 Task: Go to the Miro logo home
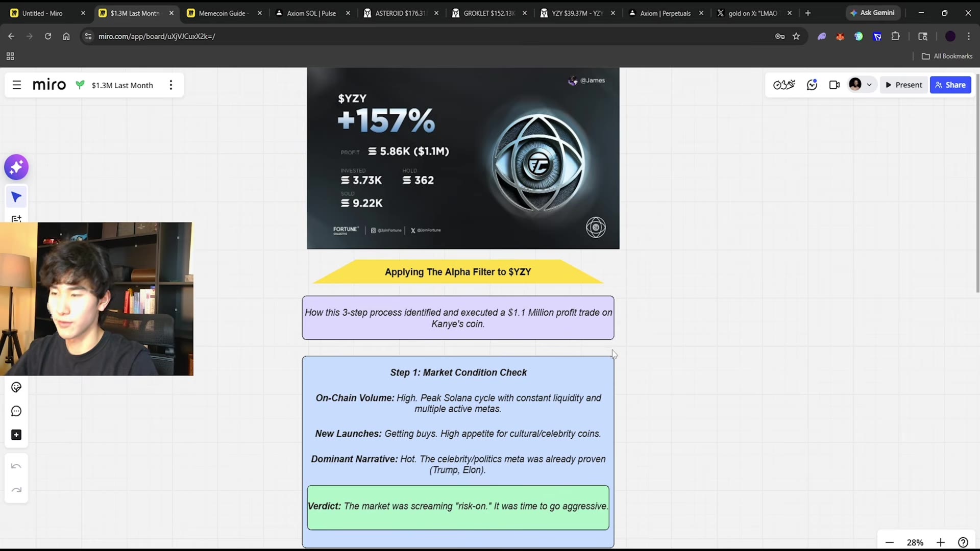tap(49, 85)
